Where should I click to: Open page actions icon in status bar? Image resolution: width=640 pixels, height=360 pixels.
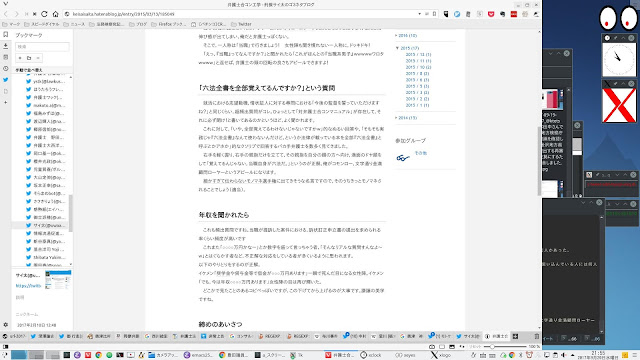462,347
